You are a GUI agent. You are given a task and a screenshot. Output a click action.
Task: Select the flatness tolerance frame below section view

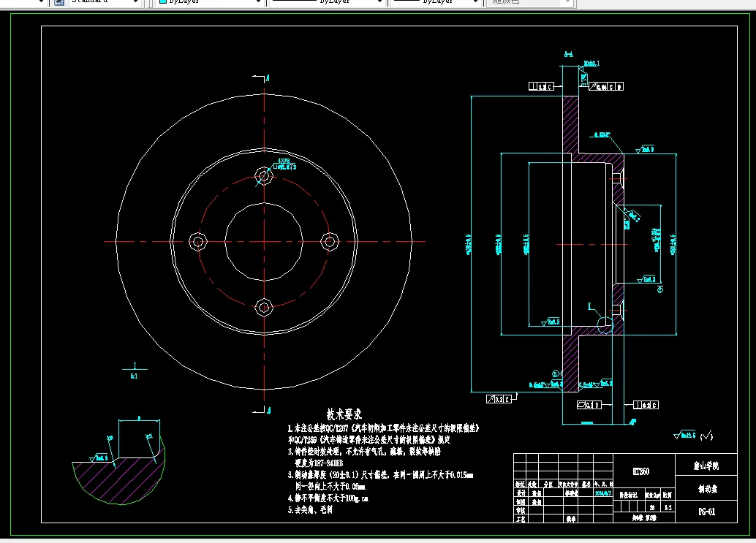tap(589, 405)
